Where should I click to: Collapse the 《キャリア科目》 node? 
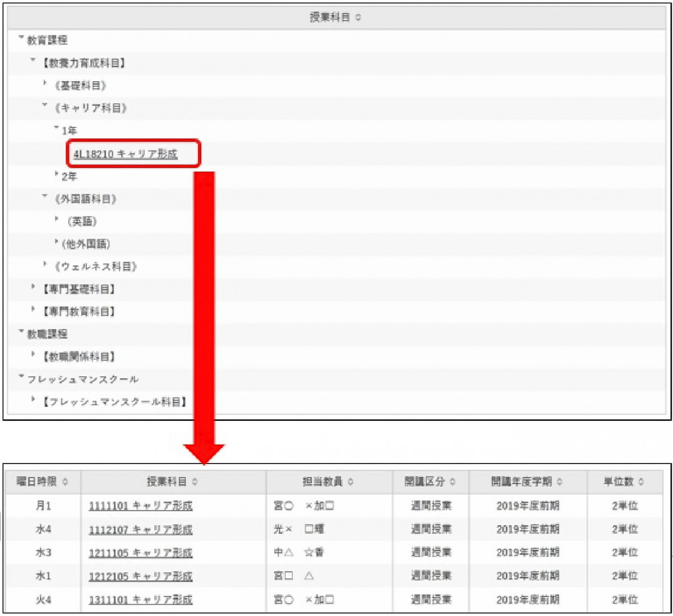click(x=45, y=106)
